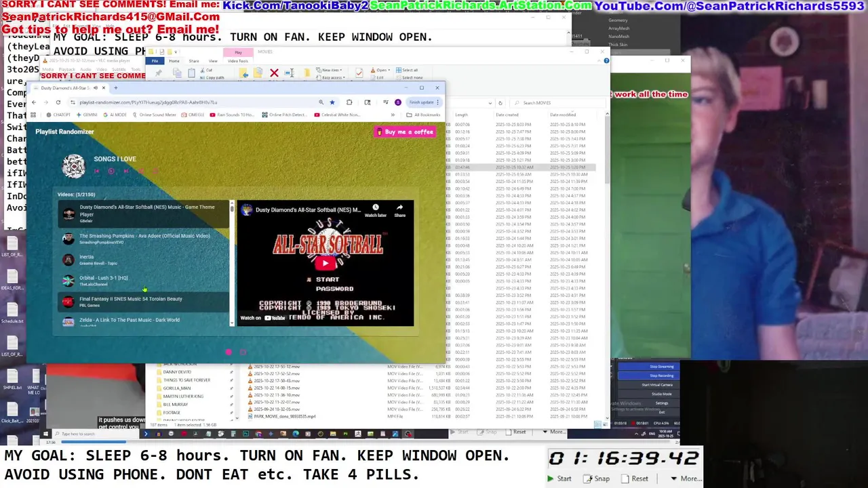Open the CHATGPT bookmark
The height and width of the screenshot is (488, 868).
[59, 115]
